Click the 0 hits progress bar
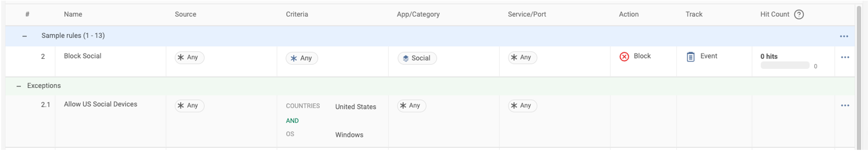 [x=785, y=66]
